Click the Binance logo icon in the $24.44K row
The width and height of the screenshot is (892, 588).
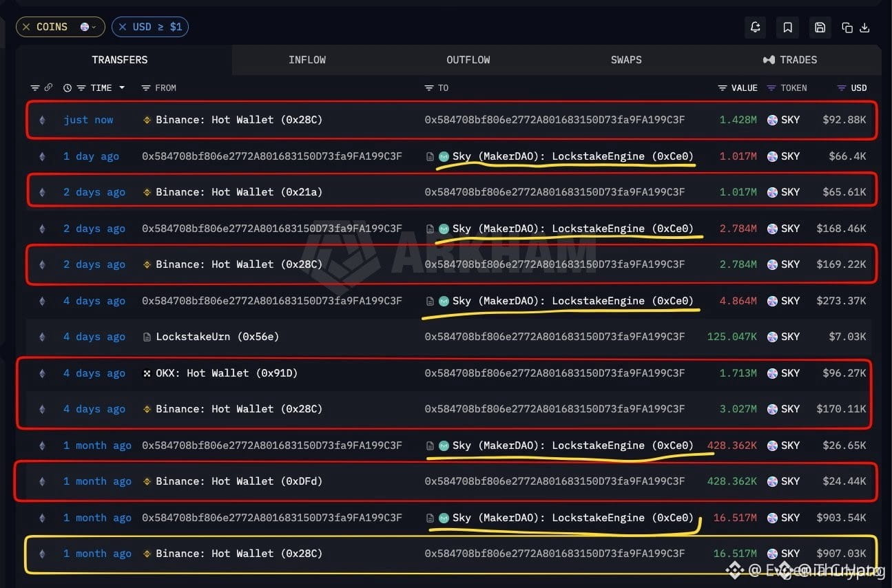pos(147,481)
